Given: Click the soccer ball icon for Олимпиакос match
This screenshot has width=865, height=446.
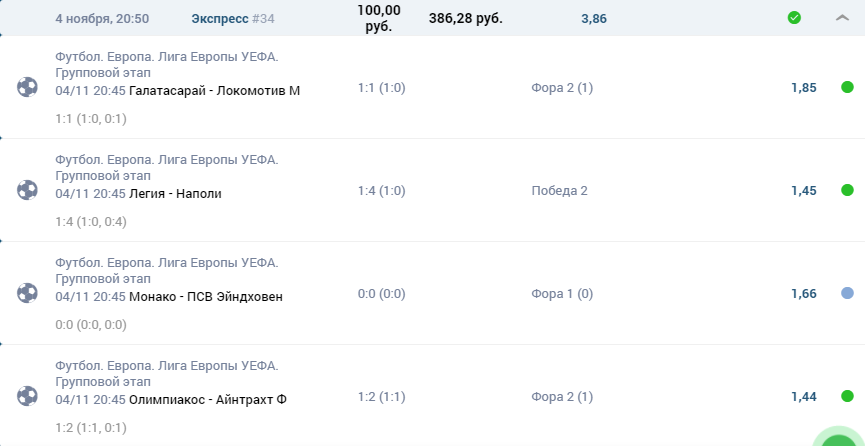Looking at the screenshot, I should [27, 396].
